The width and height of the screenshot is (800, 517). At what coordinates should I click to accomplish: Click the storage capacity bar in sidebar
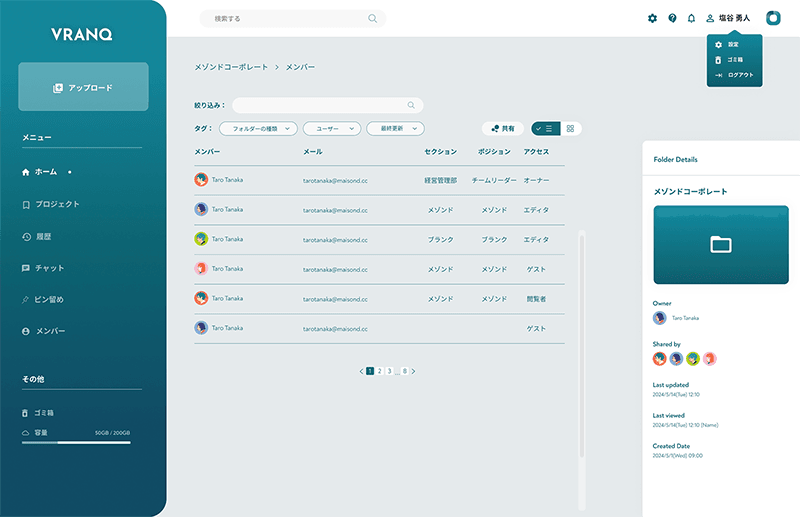(76, 441)
